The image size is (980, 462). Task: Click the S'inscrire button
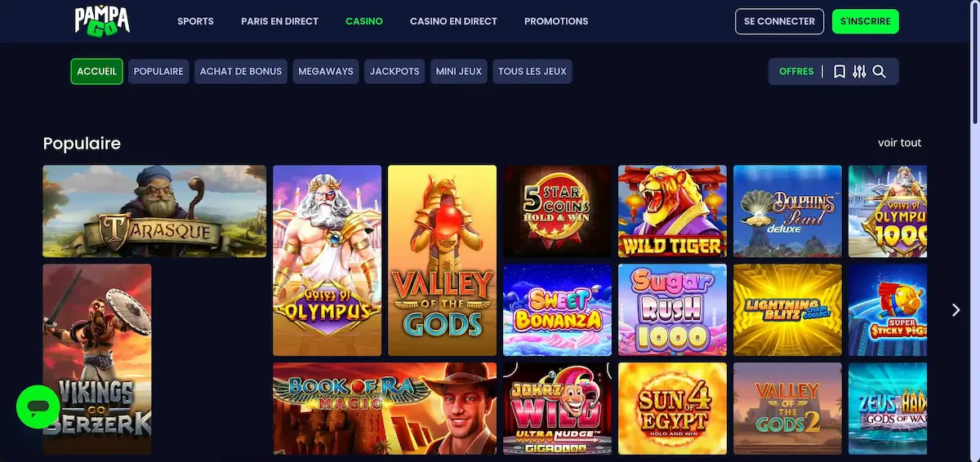(x=866, y=21)
